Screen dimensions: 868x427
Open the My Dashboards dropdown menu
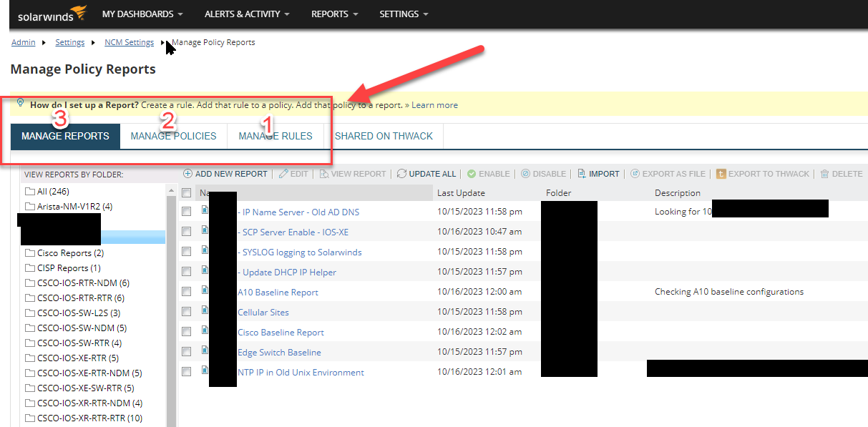(x=142, y=14)
